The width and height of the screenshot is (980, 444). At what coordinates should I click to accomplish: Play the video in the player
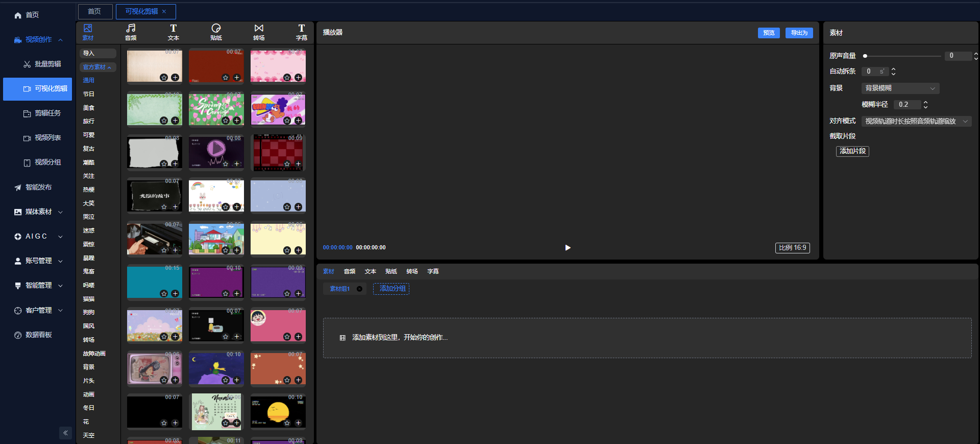568,248
